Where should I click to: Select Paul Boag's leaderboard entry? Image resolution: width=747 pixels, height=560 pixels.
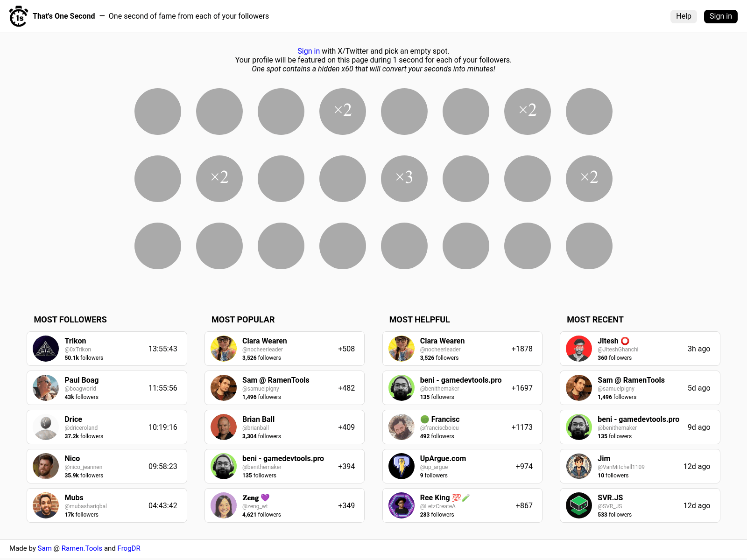pos(106,388)
